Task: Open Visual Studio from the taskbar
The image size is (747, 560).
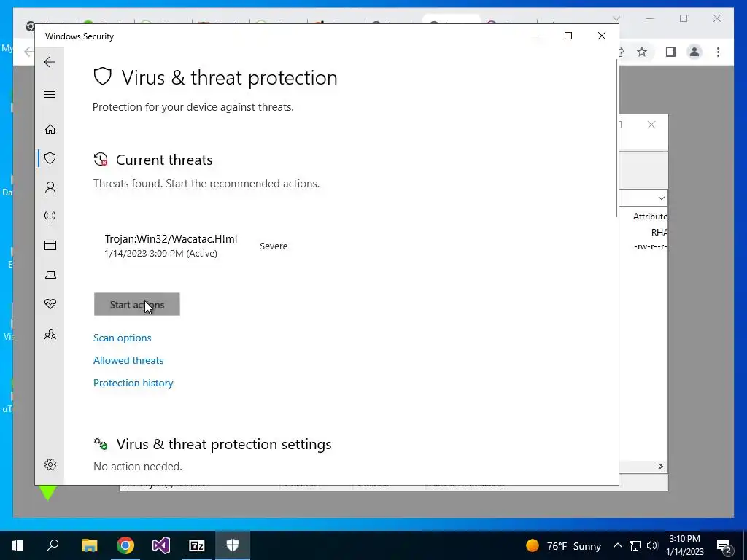Action: tap(161, 545)
